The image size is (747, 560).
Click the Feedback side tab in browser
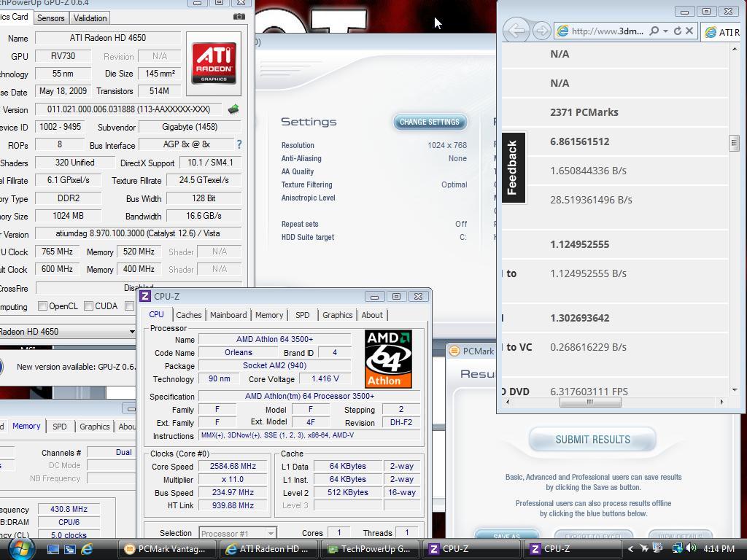click(x=514, y=168)
